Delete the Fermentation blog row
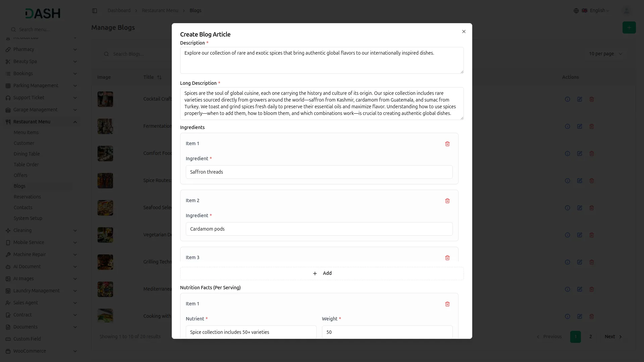Image resolution: width=644 pixels, height=362 pixels. (x=591, y=126)
